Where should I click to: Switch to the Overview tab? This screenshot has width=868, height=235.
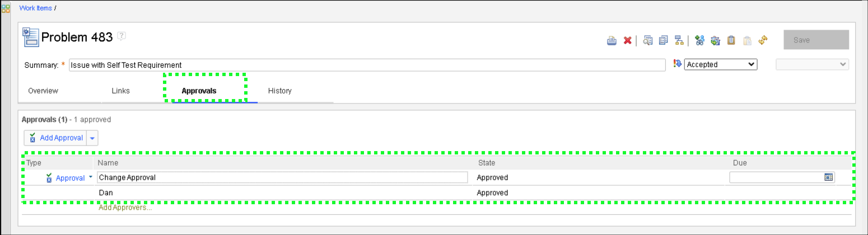(x=43, y=91)
